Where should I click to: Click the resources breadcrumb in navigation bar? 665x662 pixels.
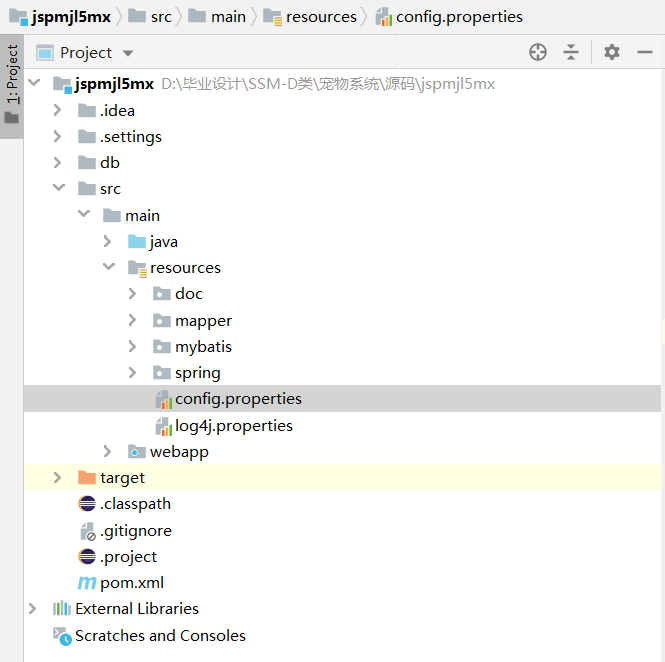tap(320, 17)
